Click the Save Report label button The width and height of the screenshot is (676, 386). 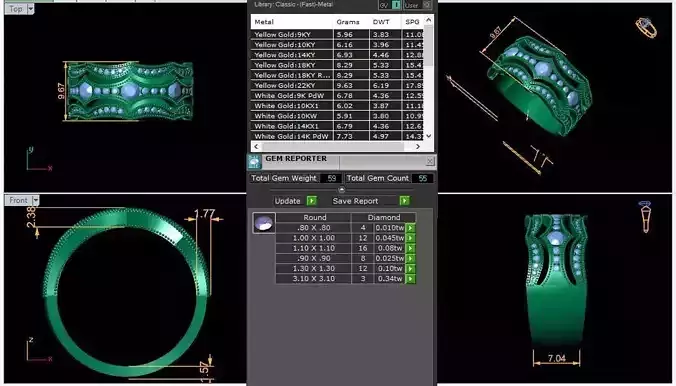click(355, 201)
